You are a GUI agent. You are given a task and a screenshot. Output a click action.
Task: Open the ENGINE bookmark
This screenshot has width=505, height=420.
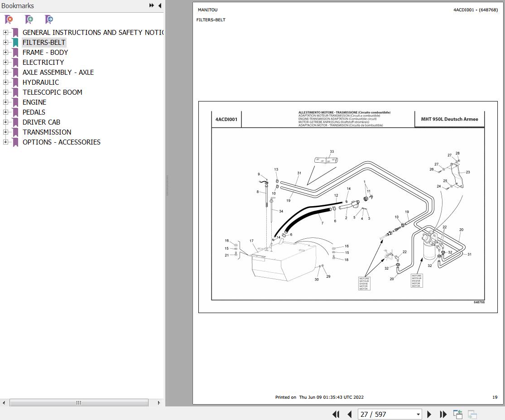34,102
